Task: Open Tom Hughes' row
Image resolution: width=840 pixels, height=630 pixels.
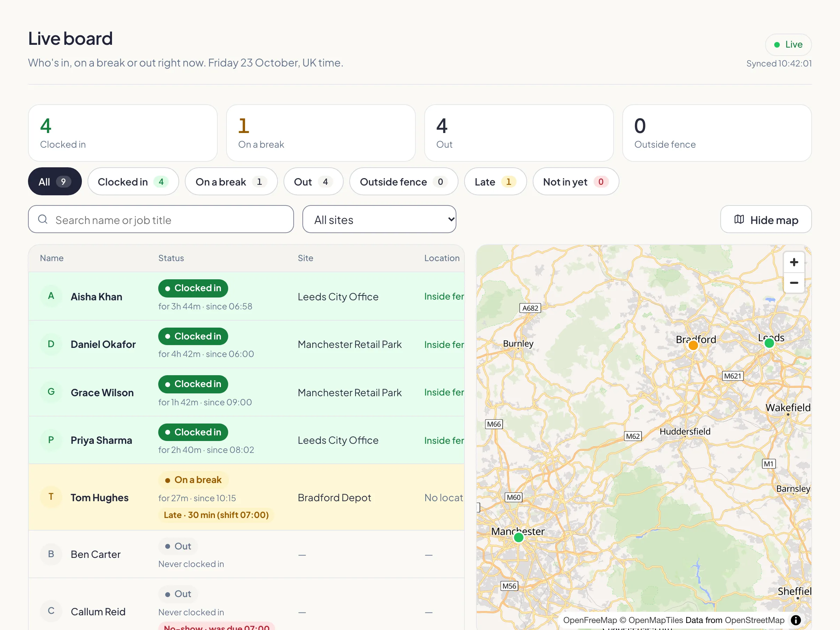Action: click(246, 497)
